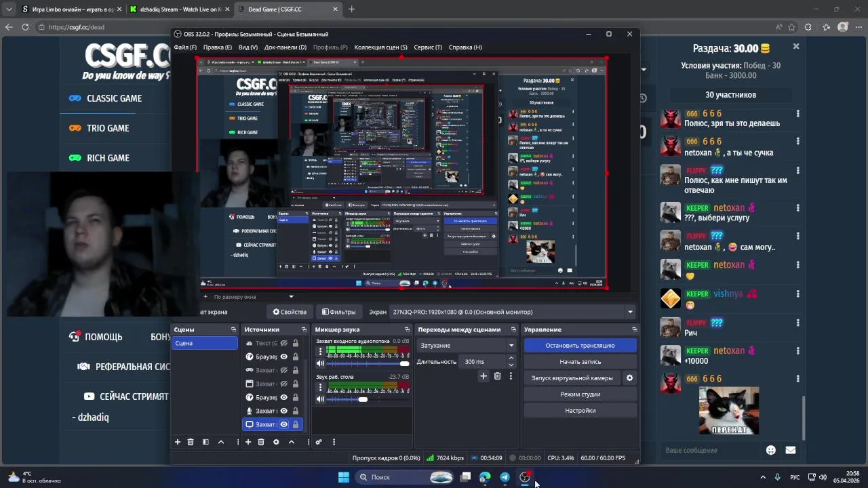This screenshot has height=488, width=868.
Task: Move scene up with the arrow icon
Action: coord(221,442)
